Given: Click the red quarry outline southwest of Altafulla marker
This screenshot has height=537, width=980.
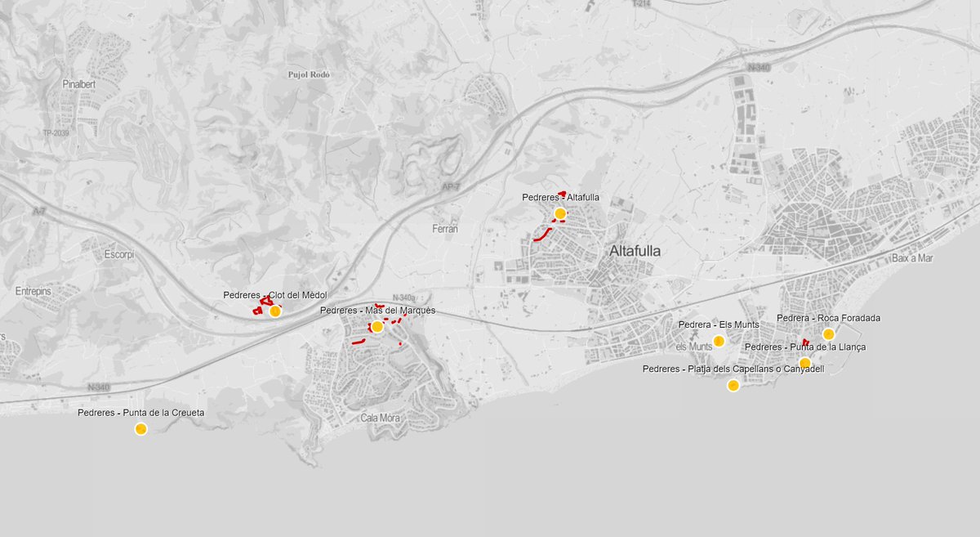Looking at the screenshot, I should click(542, 235).
